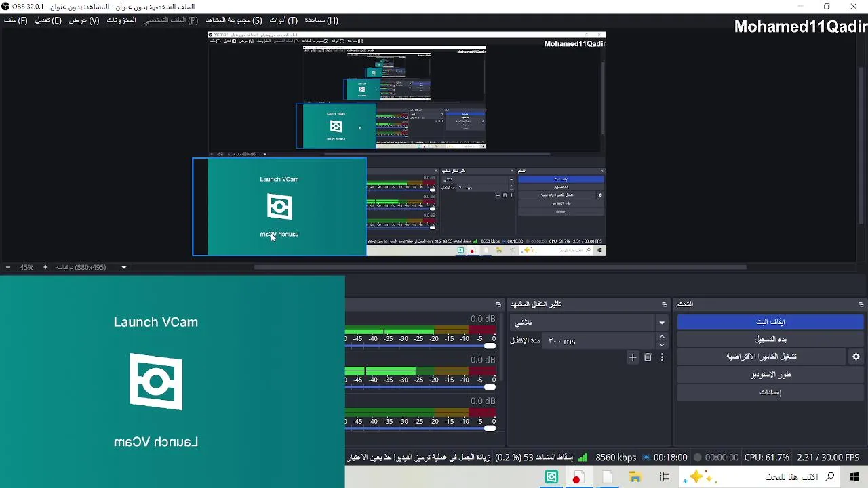Remove selected transition with trash icon

click(x=648, y=357)
